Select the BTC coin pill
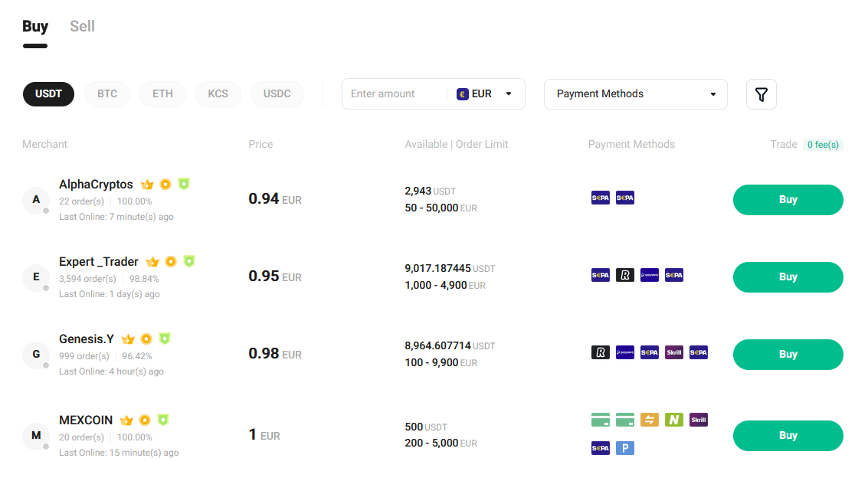This screenshot has width=868, height=481. click(x=107, y=94)
